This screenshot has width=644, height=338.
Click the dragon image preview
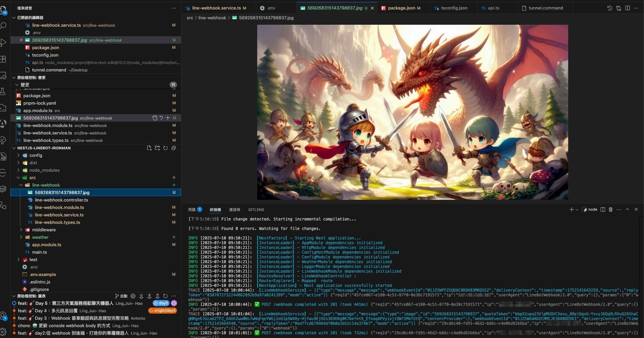pos(413,112)
